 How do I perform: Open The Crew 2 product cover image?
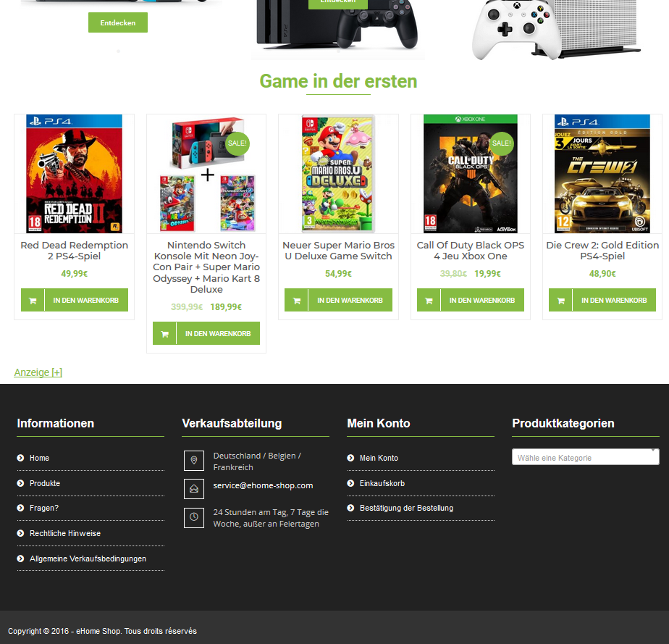(602, 174)
